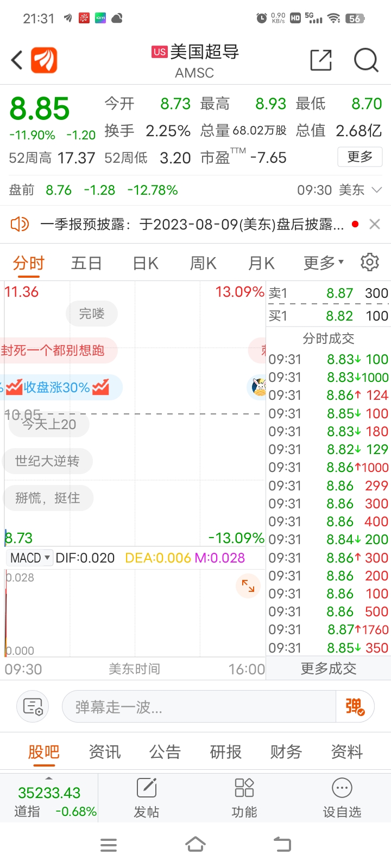Expand the pre-market time chevron

point(376,190)
